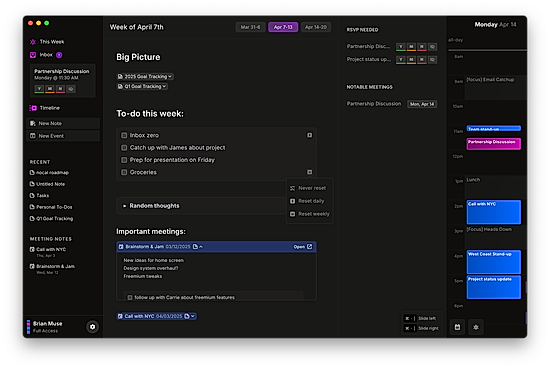Click the external-link icon beside Open

point(309,247)
